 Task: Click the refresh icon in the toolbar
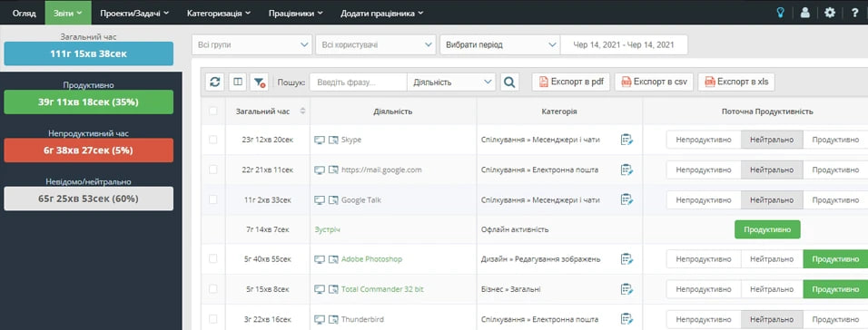pos(215,82)
